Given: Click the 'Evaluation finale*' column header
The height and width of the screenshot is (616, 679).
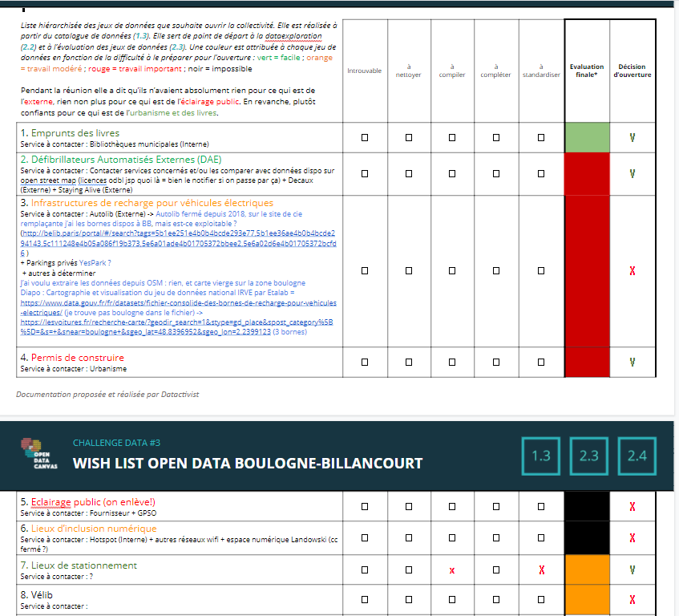Looking at the screenshot, I should point(587,71).
